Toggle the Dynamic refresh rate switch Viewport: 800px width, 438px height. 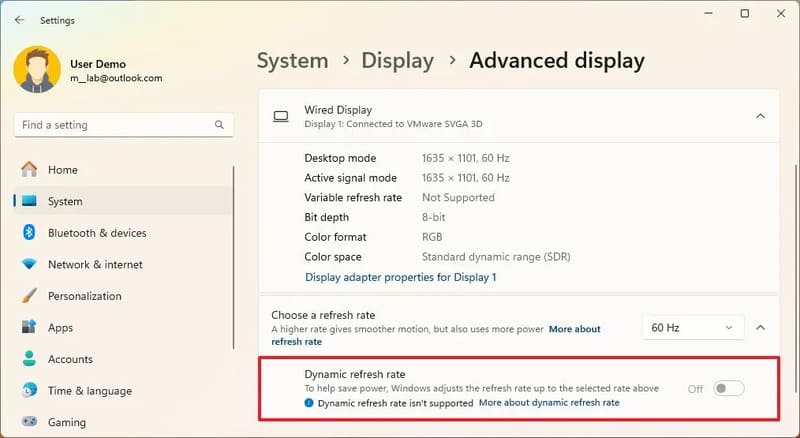click(729, 388)
